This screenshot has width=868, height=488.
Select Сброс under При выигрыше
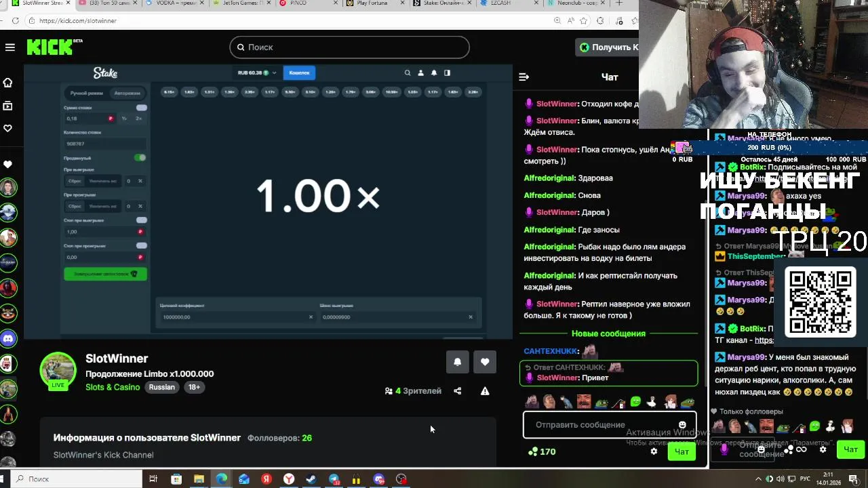pyautogui.click(x=75, y=181)
